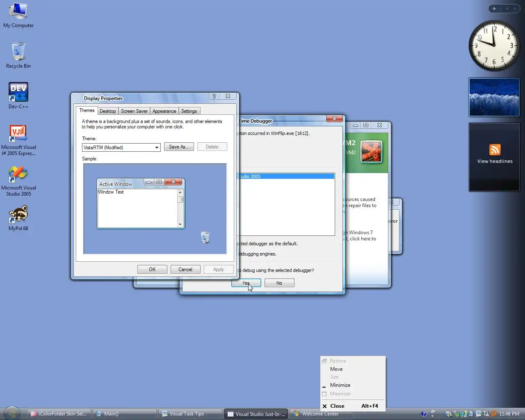This screenshot has height=420, width=525.
Task: Add a gadget with the plus button
Action: pyautogui.click(x=494, y=9)
